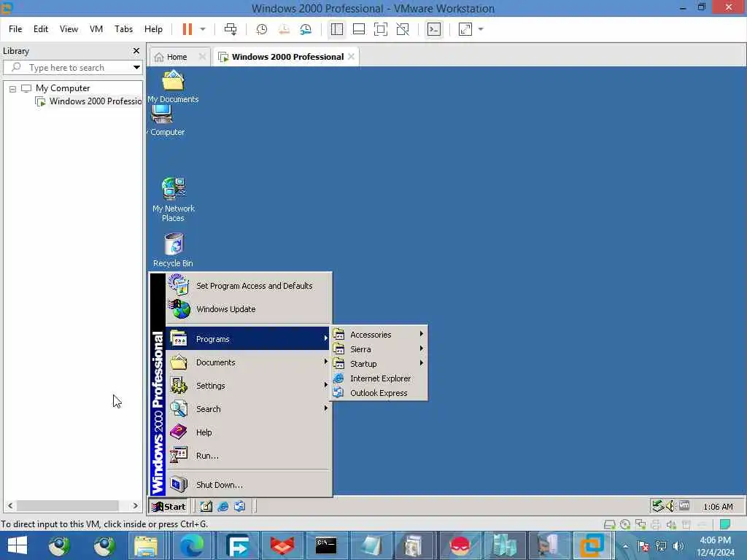747x560 pixels.
Task: Click the host Windows Start button
Action: pyautogui.click(x=18, y=545)
